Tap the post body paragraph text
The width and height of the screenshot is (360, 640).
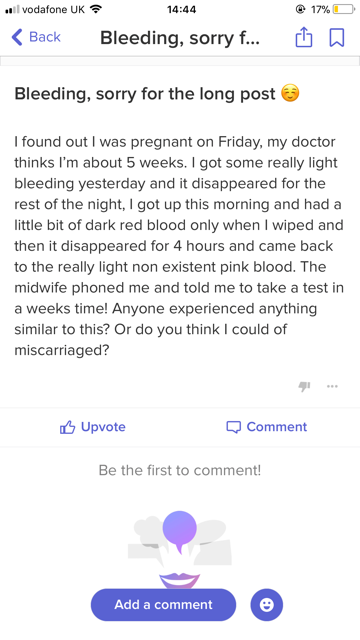tap(179, 246)
